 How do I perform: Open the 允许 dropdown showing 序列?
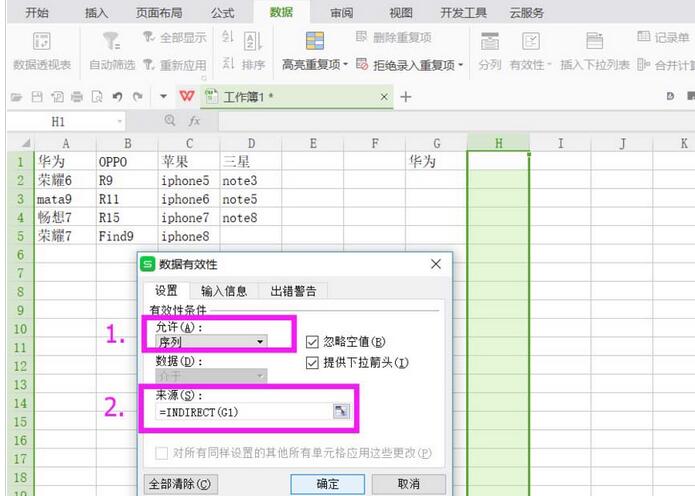211,342
